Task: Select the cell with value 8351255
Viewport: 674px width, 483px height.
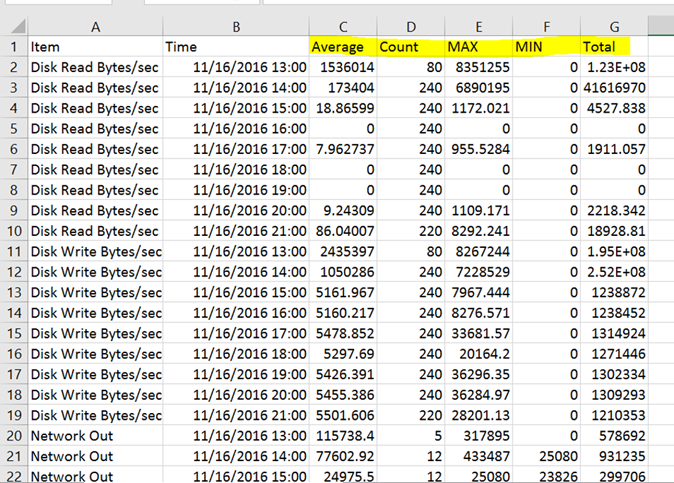Action: pos(478,67)
